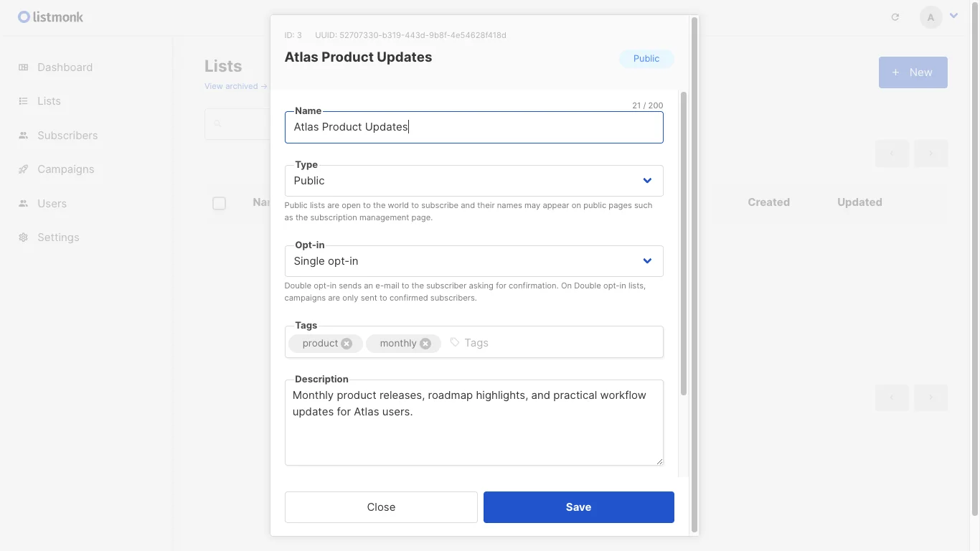The height and width of the screenshot is (551, 980).
Task: Click the Users people icon
Action: click(x=24, y=204)
